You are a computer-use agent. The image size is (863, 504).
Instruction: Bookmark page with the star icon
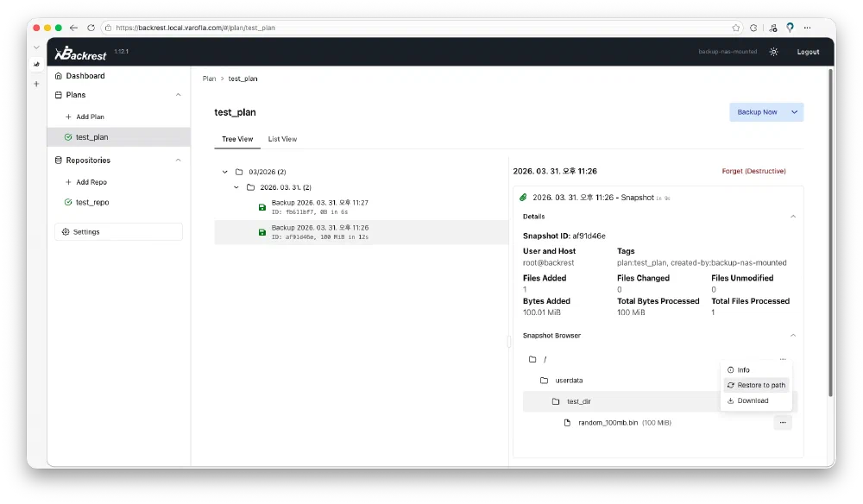pos(735,28)
